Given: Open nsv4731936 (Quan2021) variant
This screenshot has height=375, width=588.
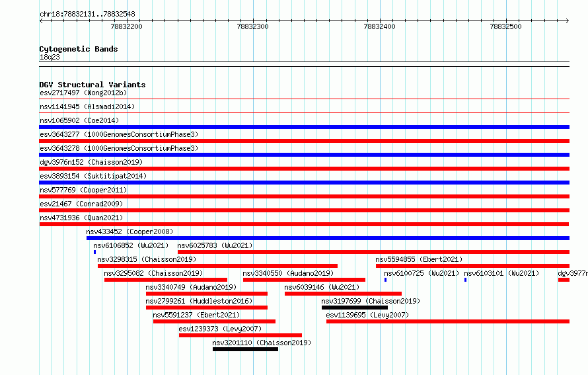Looking at the screenshot, I should 81,218.
